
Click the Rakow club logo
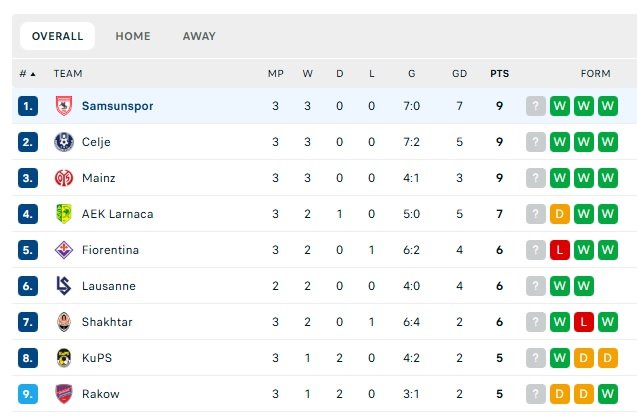[x=64, y=394]
